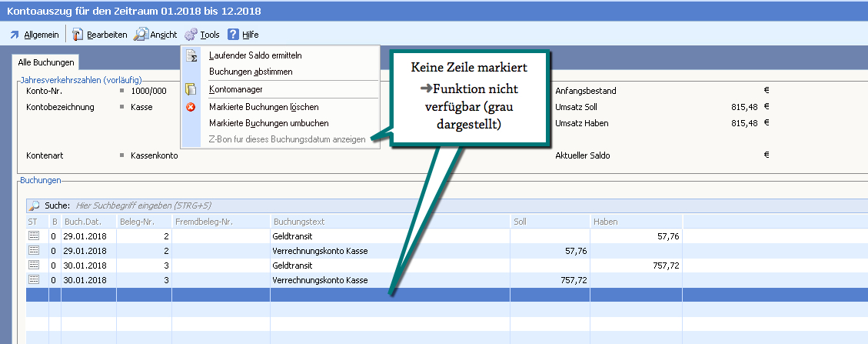
Task: Choose Buchungen abstimmen from menu
Action: pyautogui.click(x=251, y=72)
